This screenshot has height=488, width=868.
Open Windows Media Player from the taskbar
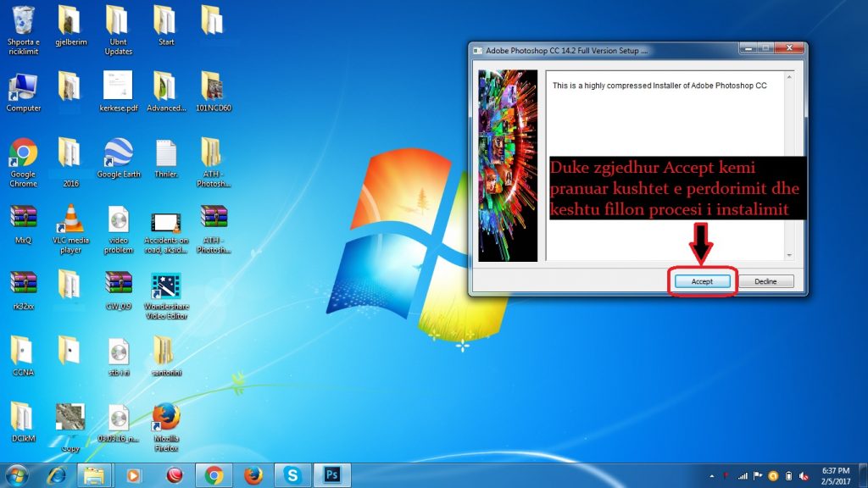(133, 475)
